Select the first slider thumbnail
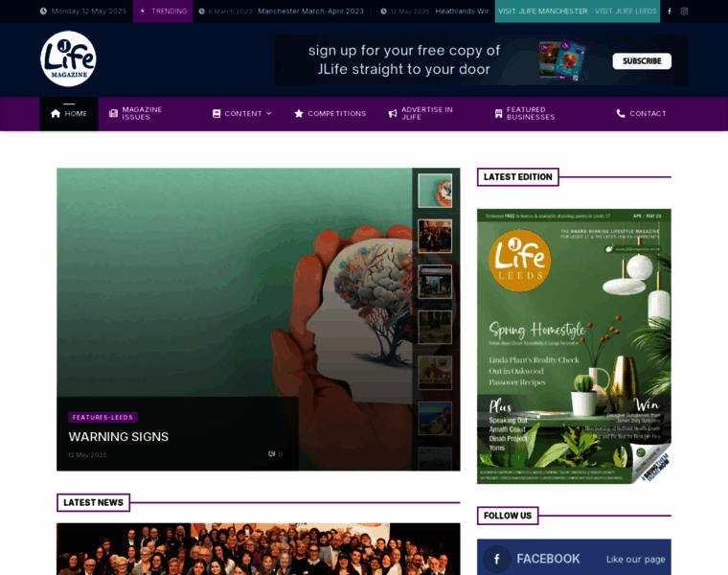728x575 pixels. click(435, 190)
